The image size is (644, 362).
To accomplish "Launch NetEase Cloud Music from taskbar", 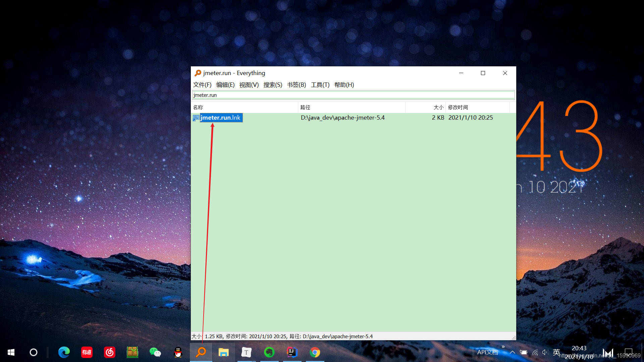I will pos(110,352).
